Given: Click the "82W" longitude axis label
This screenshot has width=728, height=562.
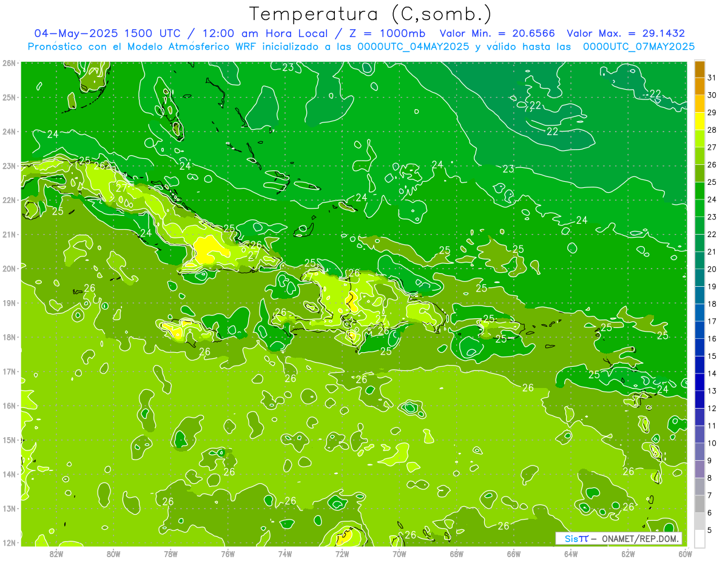Looking at the screenshot, I should tap(56, 554).
